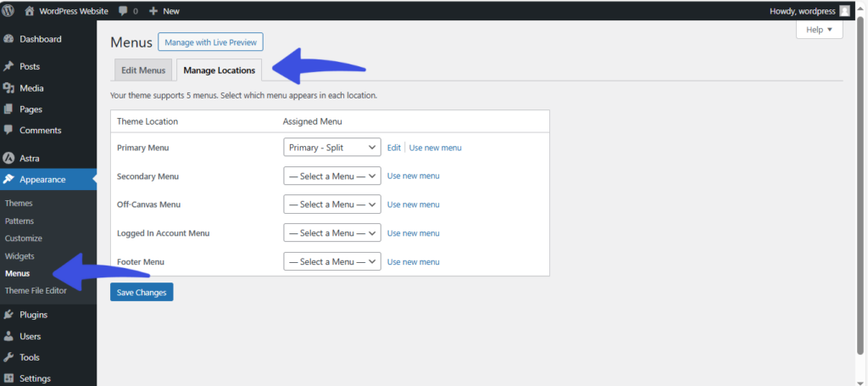Open Themes under Appearance
Image resolution: width=868 pixels, height=386 pixels.
[19, 204]
